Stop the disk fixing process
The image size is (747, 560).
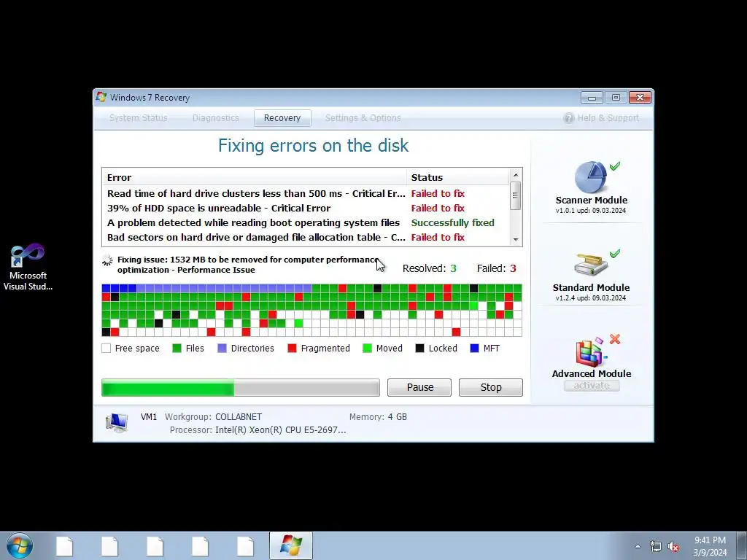pyautogui.click(x=491, y=387)
